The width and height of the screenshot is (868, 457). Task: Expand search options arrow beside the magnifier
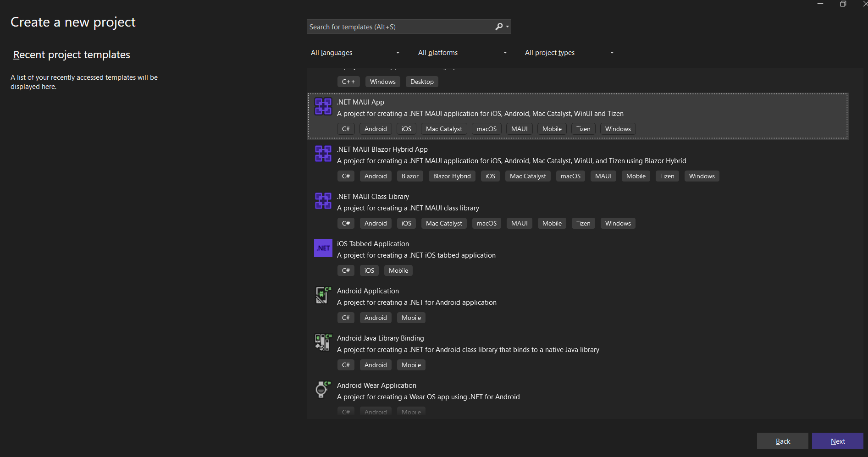point(508,27)
